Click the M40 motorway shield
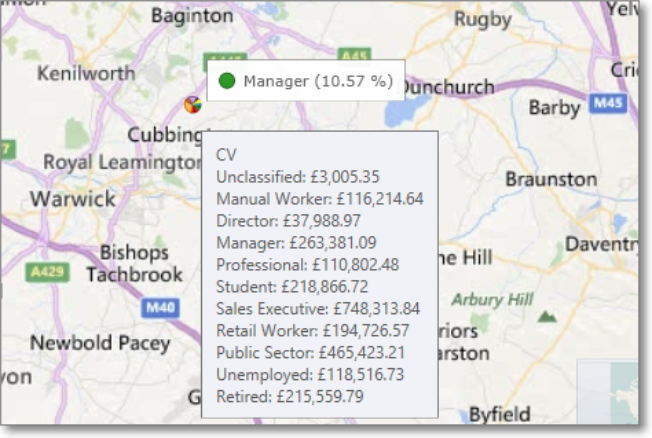Viewport: 652px width, 438px height. click(158, 306)
